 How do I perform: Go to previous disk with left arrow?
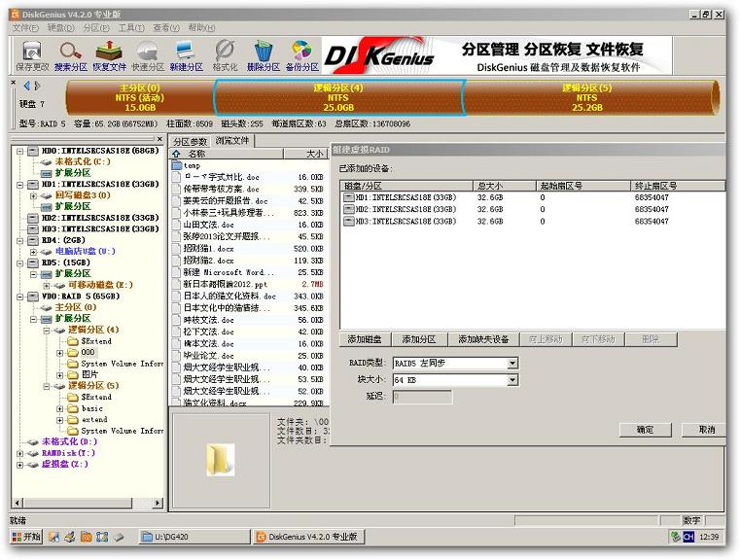pyautogui.click(x=26, y=86)
